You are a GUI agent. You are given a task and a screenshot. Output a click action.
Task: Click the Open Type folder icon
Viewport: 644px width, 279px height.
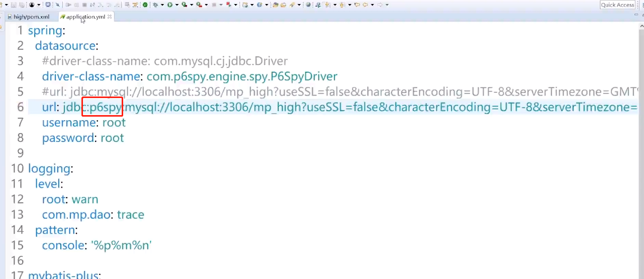[x=275, y=5]
